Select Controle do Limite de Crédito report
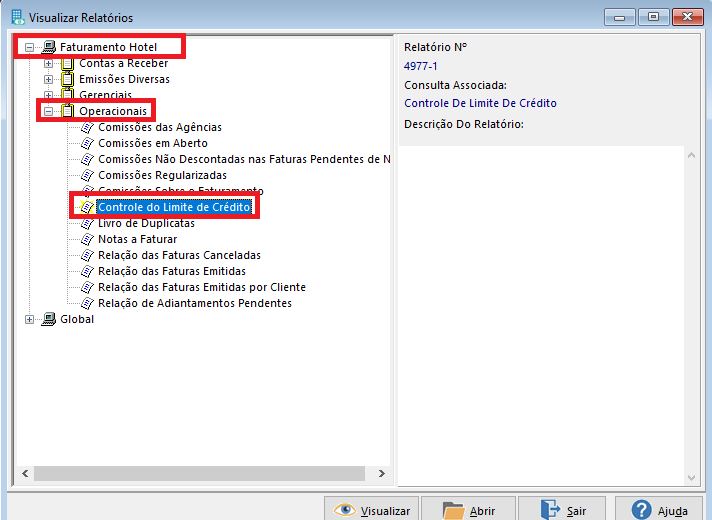The image size is (712, 520). click(x=174, y=207)
